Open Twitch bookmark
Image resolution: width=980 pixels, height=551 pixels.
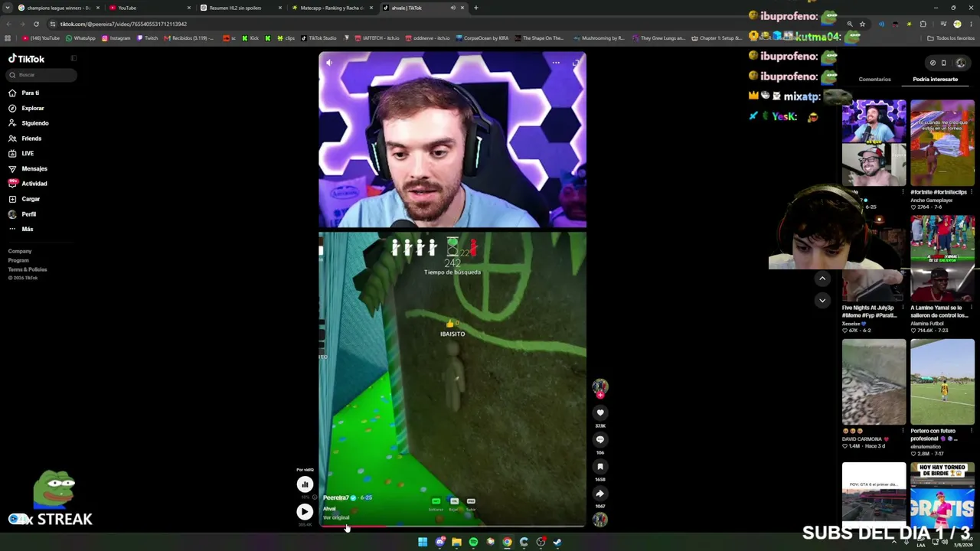[148, 37]
